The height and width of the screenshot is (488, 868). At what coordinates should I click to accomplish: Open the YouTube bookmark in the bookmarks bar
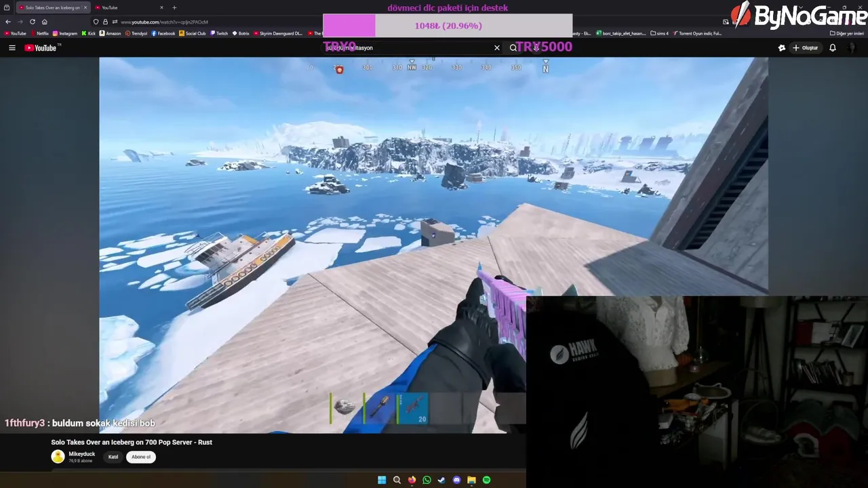[x=15, y=33]
